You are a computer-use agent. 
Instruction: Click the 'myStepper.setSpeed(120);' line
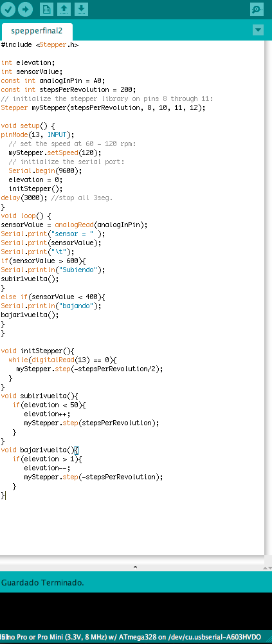(55, 153)
